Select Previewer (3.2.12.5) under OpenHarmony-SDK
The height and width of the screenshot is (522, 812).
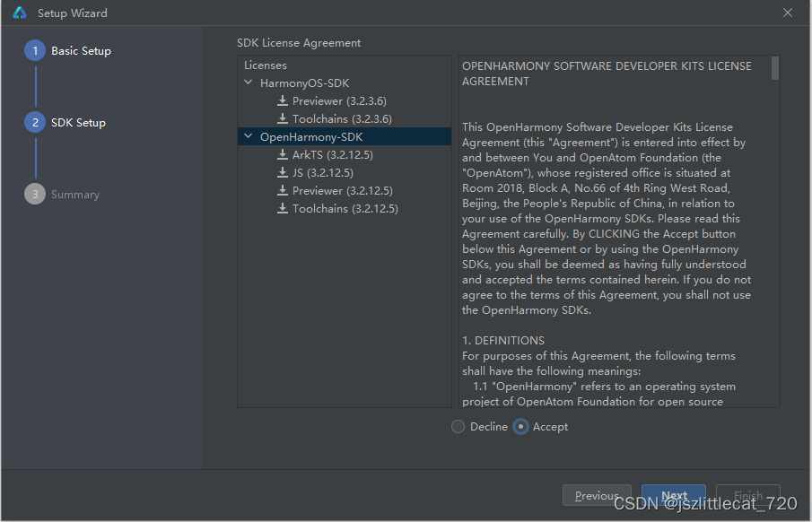(x=343, y=190)
